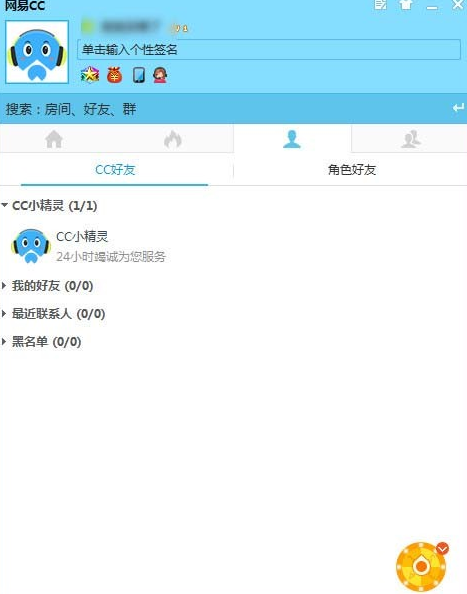
Task: Click the enter arrow in search bar
Action: (x=458, y=108)
